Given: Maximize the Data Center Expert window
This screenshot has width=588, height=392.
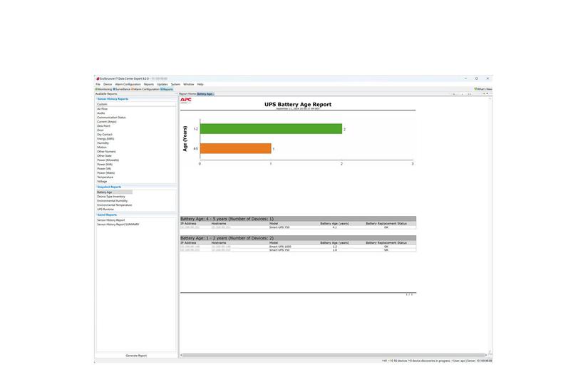Looking at the screenshot, I should click(x=477, y=79).
